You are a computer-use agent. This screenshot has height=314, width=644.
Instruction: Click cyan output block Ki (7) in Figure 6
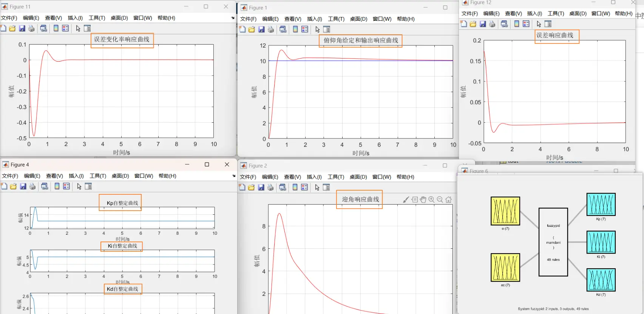[x=601, y=242]
